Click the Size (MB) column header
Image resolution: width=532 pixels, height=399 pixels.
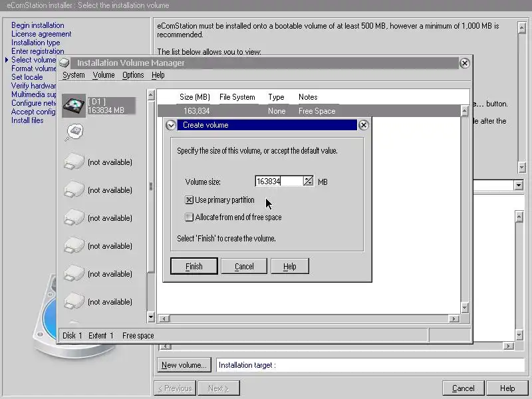point(194,97)
